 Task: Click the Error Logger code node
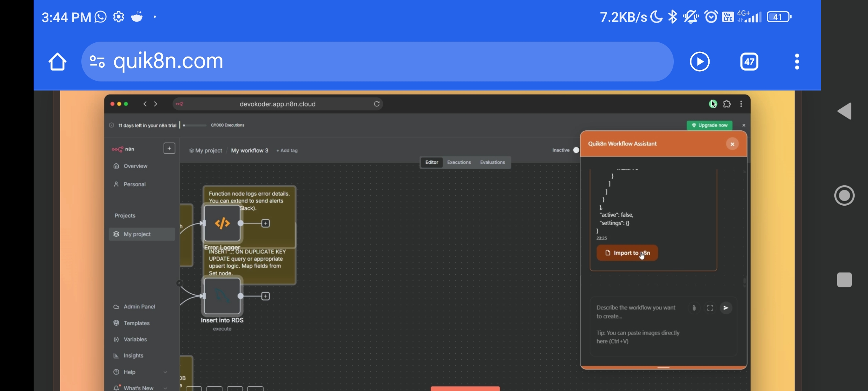222,223
